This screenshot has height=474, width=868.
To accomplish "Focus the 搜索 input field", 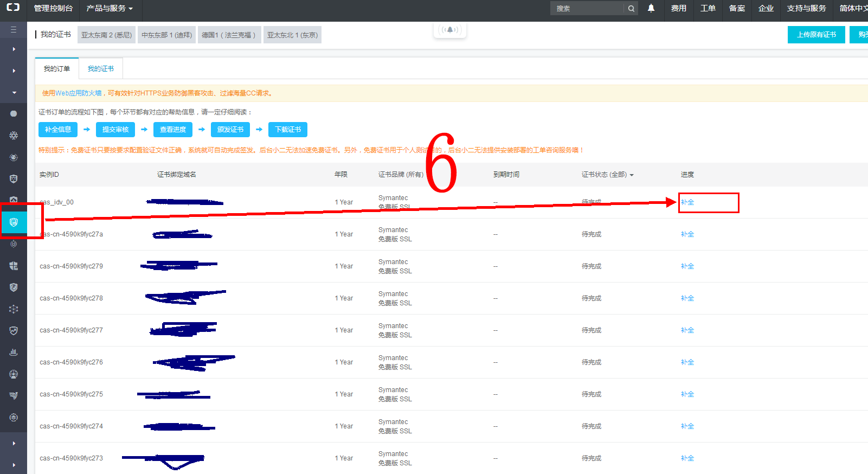I will (588, 9).
